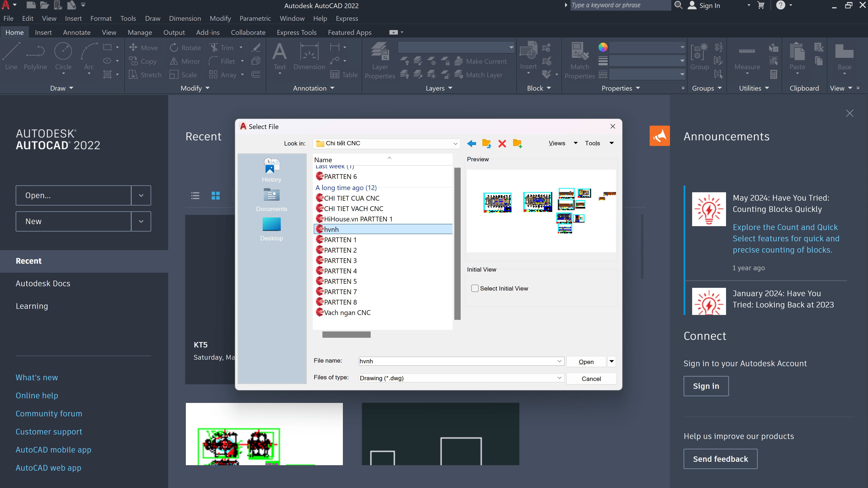Viewport: 868px width, 488px height.
Task: Select the Arc tool
Action: [89, 56]
